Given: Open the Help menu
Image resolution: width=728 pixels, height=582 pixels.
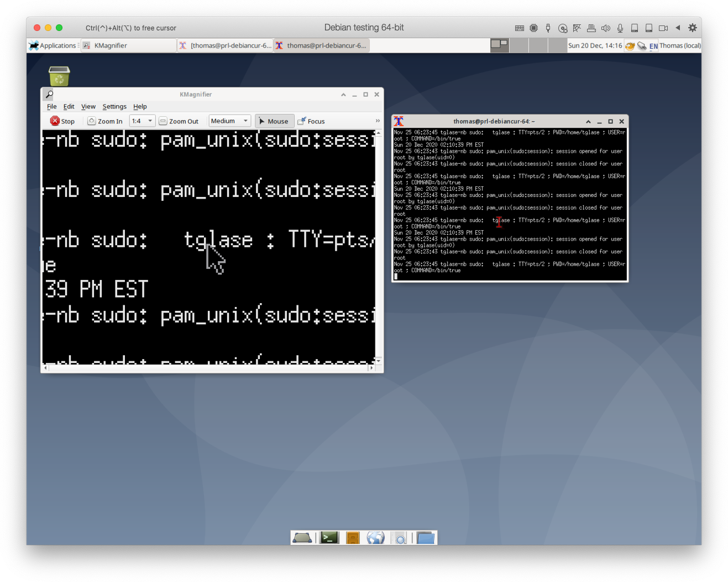Looking at the screenshot, I should coord(140,106).
